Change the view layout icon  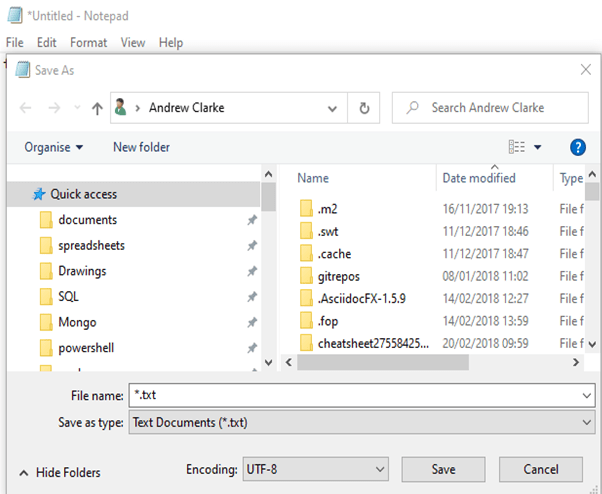pyautogui.click(x=517, y=147)
